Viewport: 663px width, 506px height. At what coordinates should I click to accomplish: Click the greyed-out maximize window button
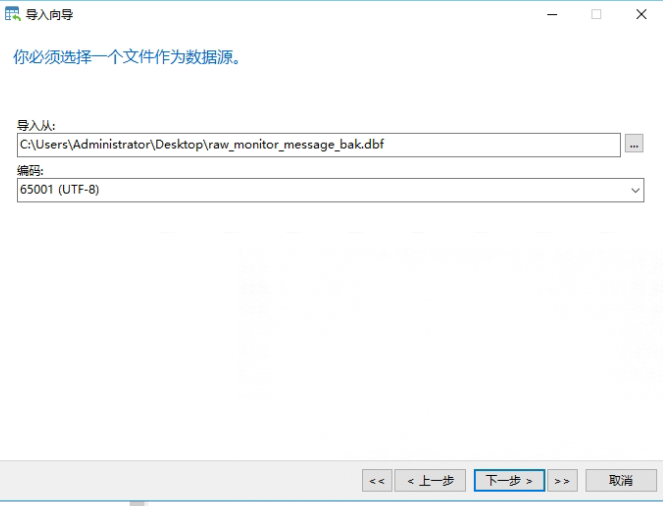click(x=596, y=14)
